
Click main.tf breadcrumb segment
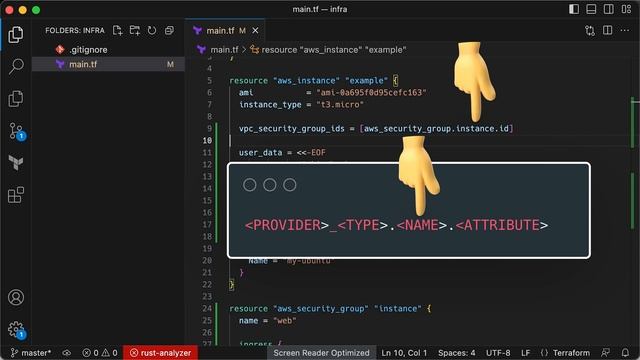(224, 50)
